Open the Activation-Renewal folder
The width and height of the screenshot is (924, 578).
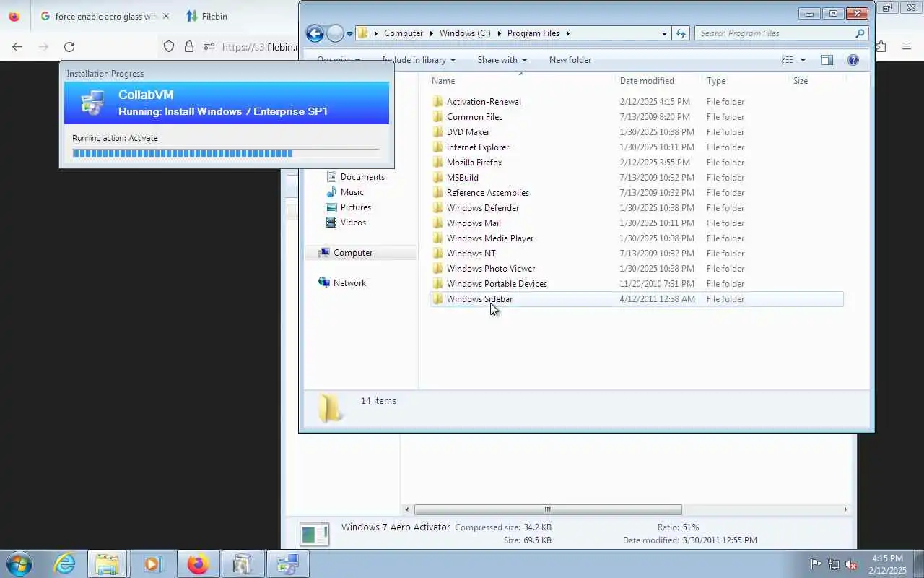pyautogui.click(x=483, y=102)
